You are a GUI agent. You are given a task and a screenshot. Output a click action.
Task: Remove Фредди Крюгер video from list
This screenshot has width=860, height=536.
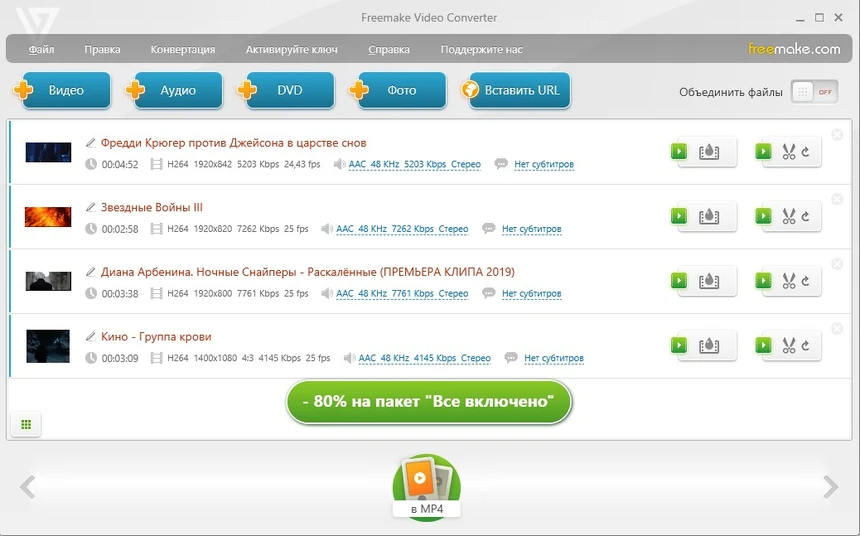[837, 134]
